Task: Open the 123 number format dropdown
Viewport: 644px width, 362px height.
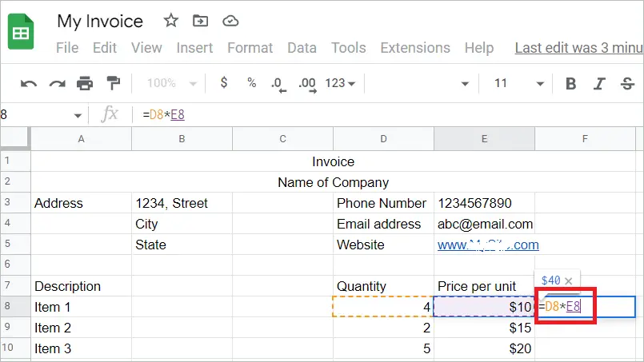Action: coord(340,83)
